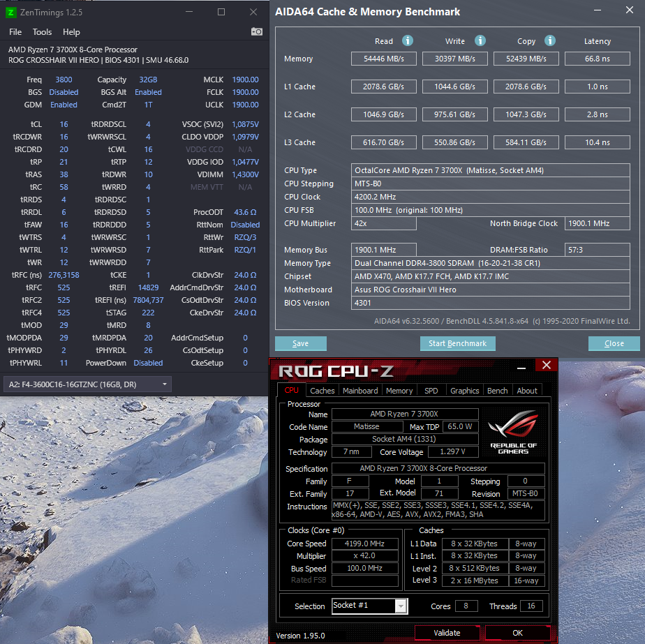
Task: Click the Core Voltage field 1.297 V
Action: coord(453,451)
